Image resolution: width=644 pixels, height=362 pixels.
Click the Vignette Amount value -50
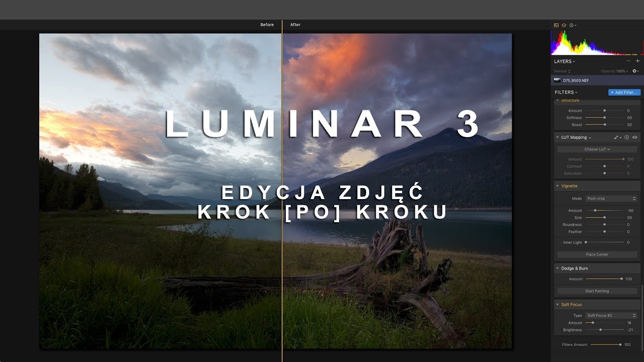(x=630, y=211)
